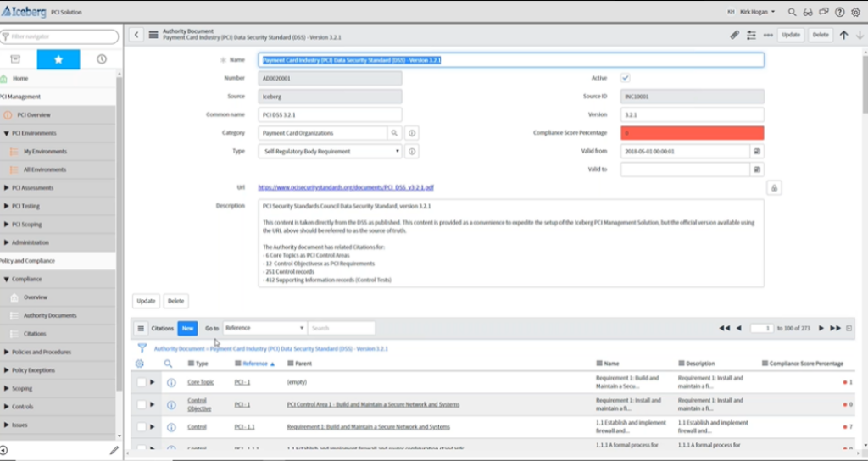
Task: Open the system settings gear icon
Action: (856, 12)
